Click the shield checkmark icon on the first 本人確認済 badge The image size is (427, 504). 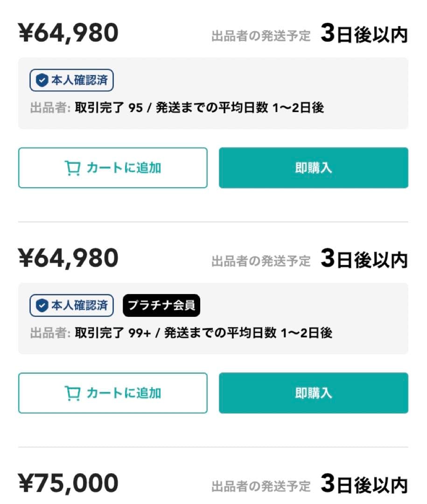(x=42, y=81)
